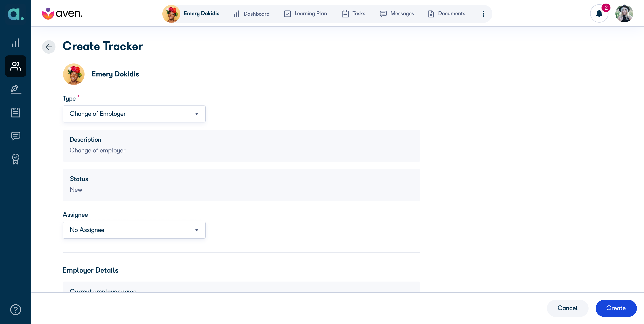This screenshot has width=644, height=324.
Task: Open the tasks clipboard sidebar icon
Action: (15, 112)
